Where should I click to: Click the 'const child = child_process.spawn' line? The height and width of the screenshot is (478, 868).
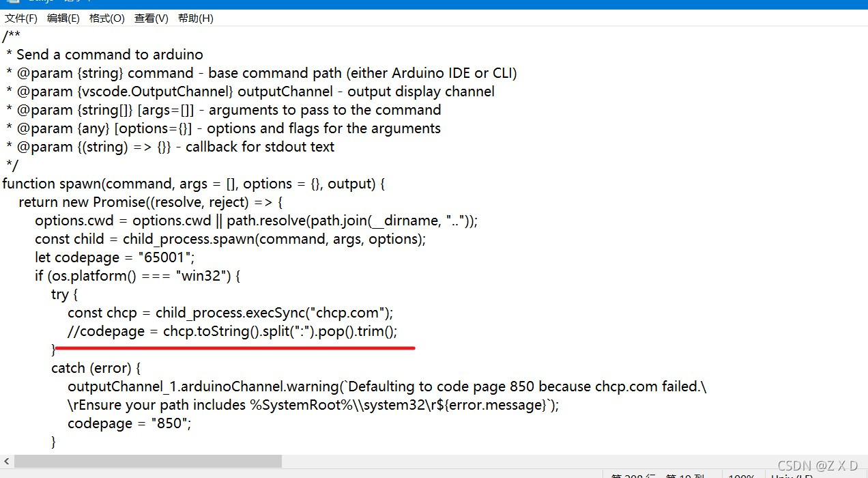click(x=231, y=239)
